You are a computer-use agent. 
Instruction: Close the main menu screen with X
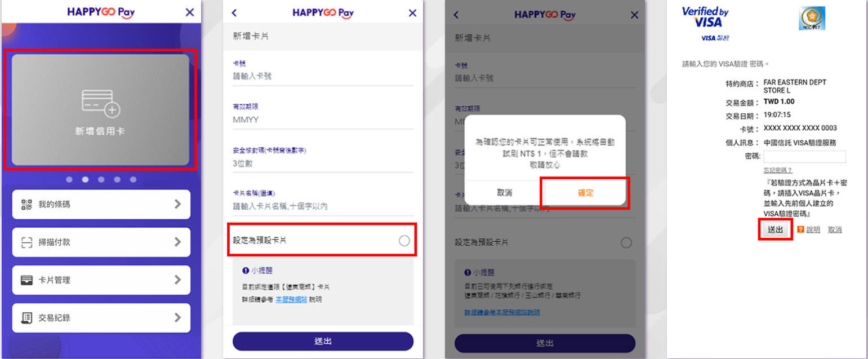point(190,12)
